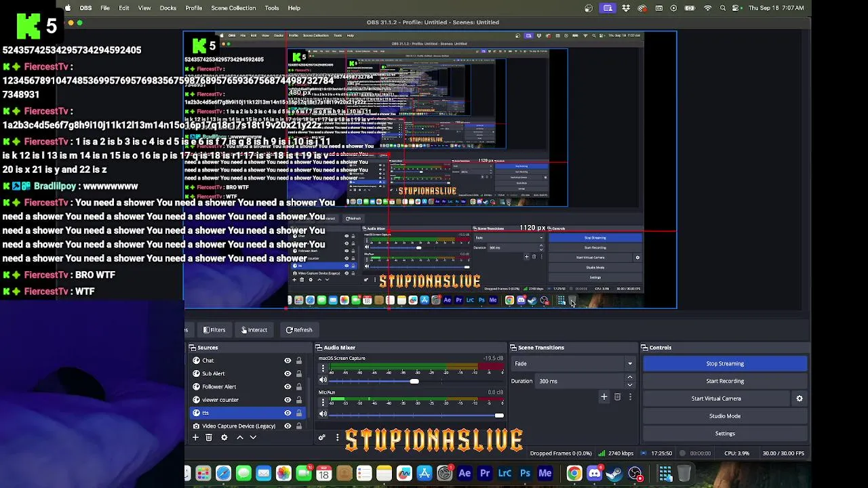Toggle visibility of tts source
This screenshot has width=868, height=488.
(x=288, y=413)
